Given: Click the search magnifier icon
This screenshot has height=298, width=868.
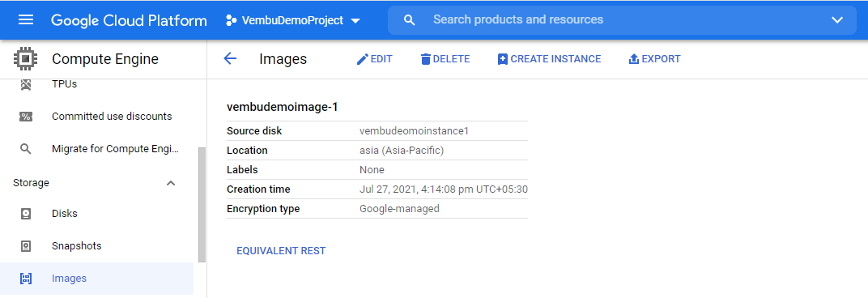Looking at the screenshot, I should pos(409,20).
